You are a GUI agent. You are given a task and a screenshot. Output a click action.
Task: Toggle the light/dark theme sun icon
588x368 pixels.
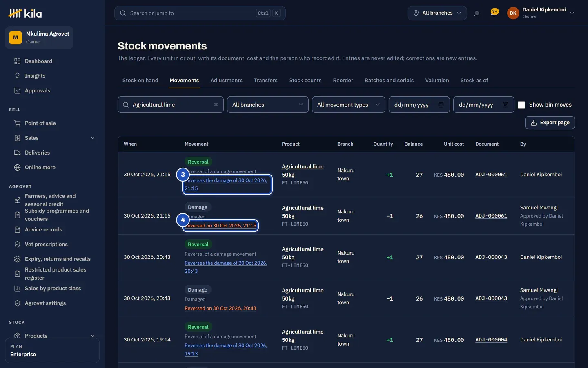pyautogui.click(x=477, y=13)
